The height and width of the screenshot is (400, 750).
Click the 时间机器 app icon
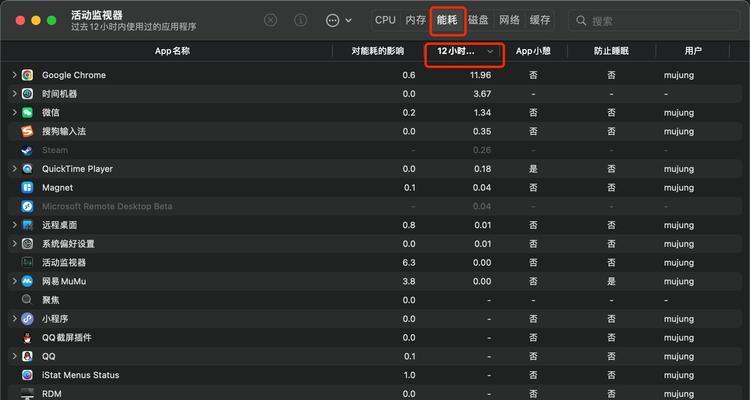[27, 94]
